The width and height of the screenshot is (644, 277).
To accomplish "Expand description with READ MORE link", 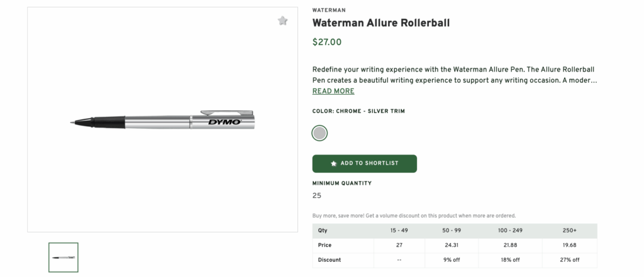I will pyautogui.click(x=333, y=91).
